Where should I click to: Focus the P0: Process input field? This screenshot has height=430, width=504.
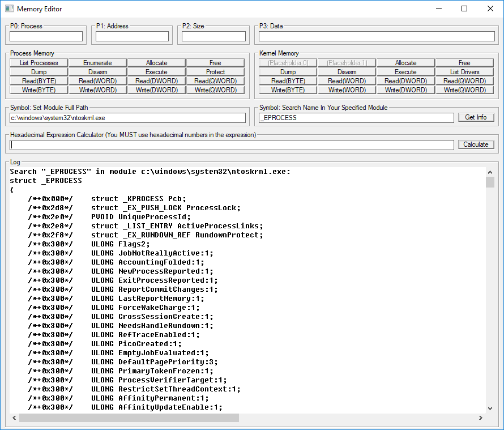click(46, 36)
